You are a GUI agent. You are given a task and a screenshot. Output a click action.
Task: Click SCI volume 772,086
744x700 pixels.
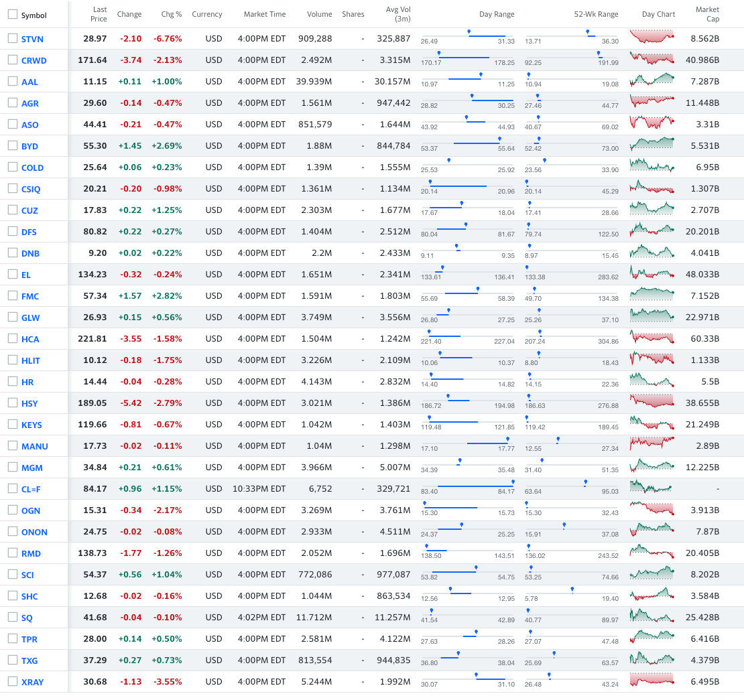(x=315, y=574)
